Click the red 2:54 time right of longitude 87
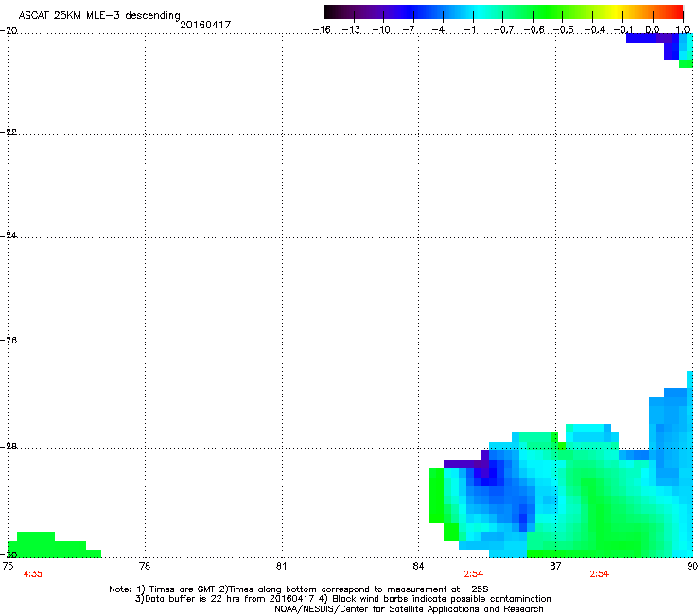 pyautogui.click(x=599, y=574)
